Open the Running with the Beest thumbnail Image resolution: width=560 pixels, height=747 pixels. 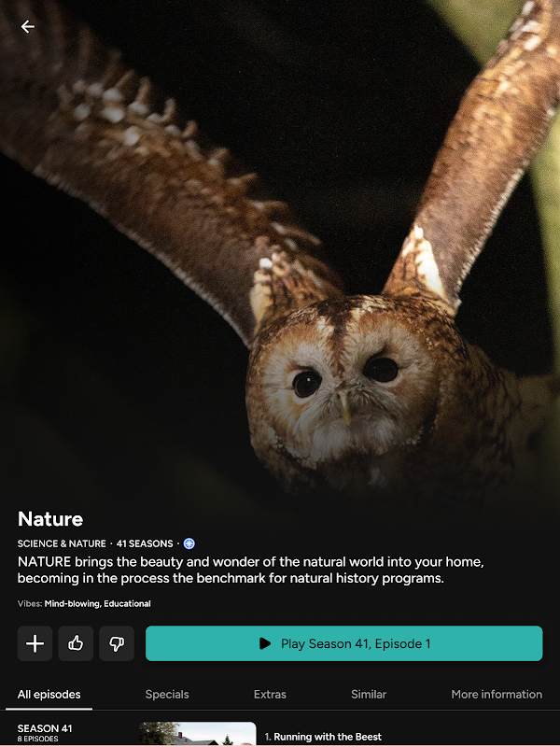tap(198, 734)
